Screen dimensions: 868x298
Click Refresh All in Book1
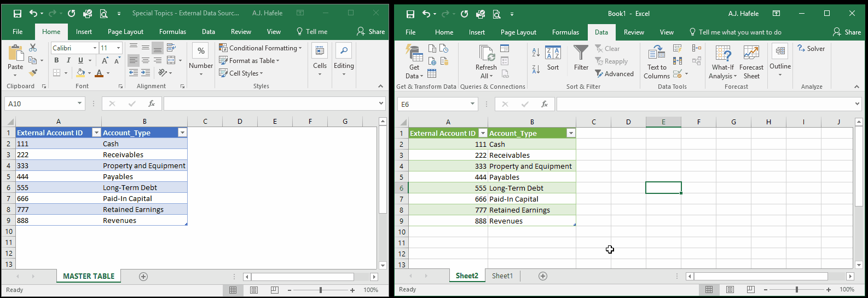coord(486,61)
